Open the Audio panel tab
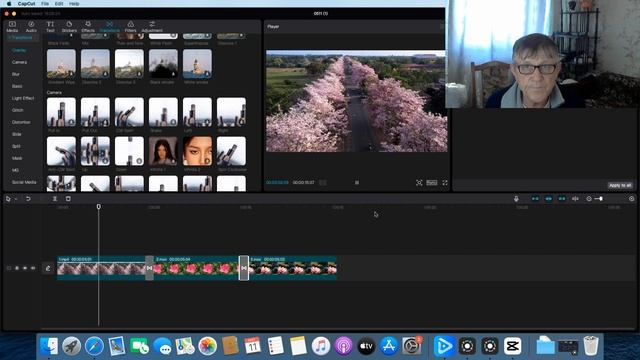 31,27
